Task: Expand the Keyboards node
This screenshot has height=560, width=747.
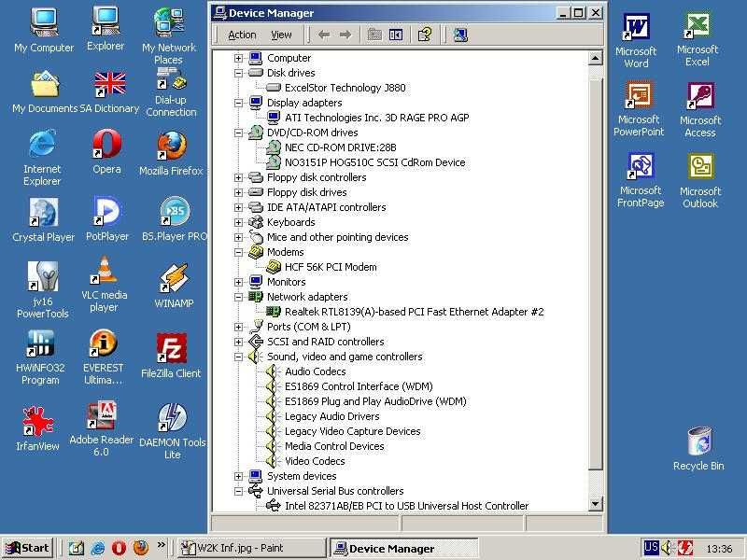Action: click(238, 222)
